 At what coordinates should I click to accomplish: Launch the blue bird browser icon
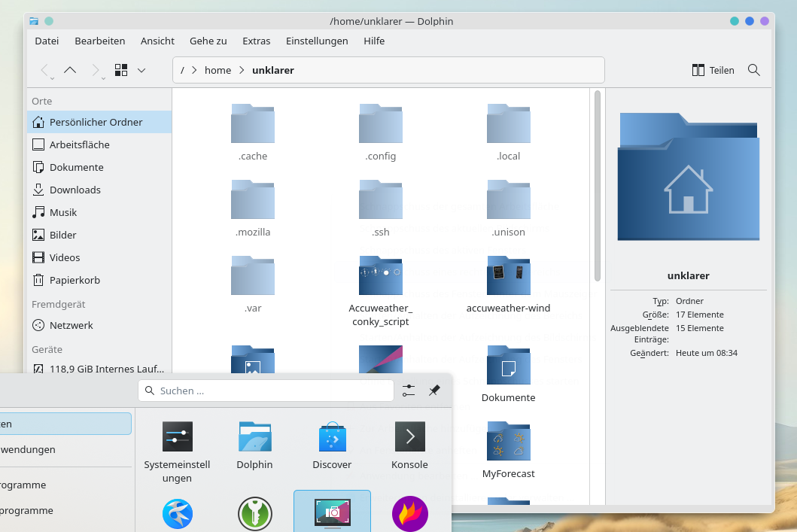coord(178,514)
